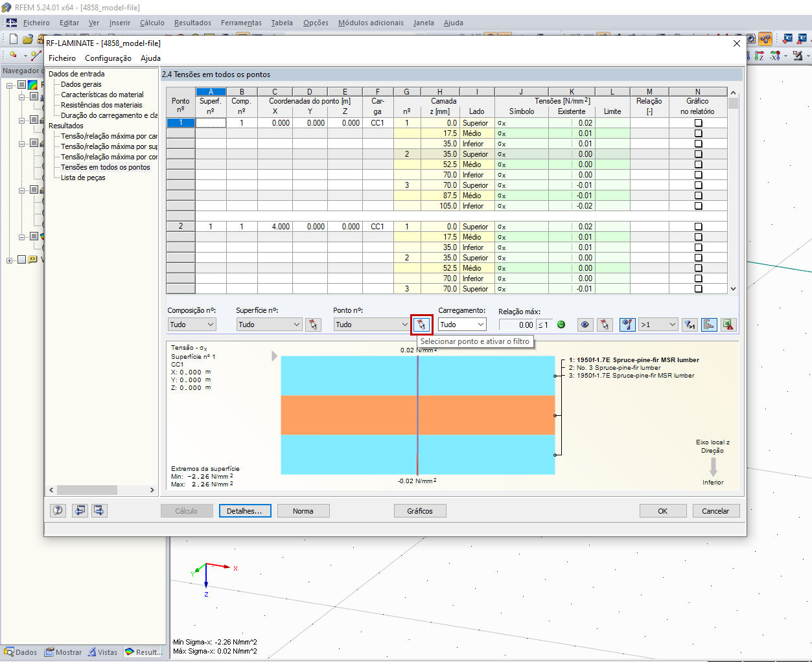
Task: Open Ficheiro menu in RF-LAMINATE dialog
Action: [x=62, y=58]
